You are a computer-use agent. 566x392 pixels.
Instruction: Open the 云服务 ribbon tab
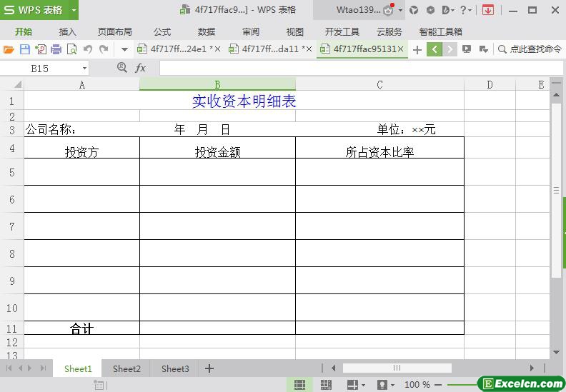pos(389,31)
